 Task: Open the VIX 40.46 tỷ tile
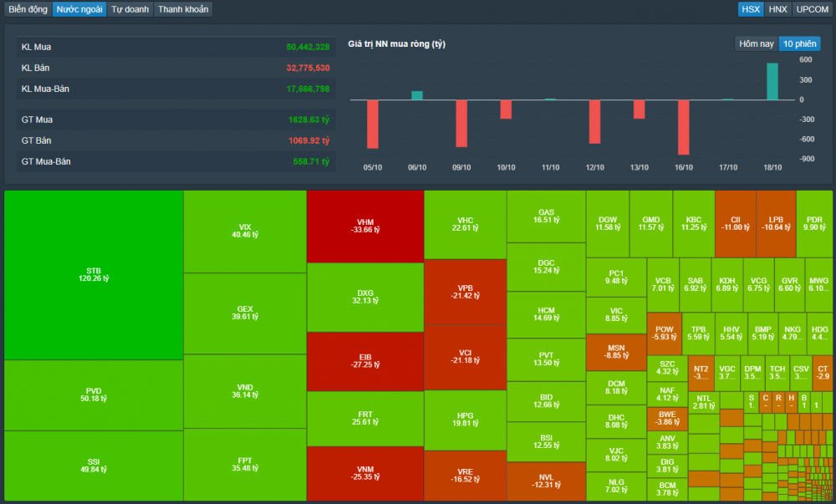coord(245,232)
